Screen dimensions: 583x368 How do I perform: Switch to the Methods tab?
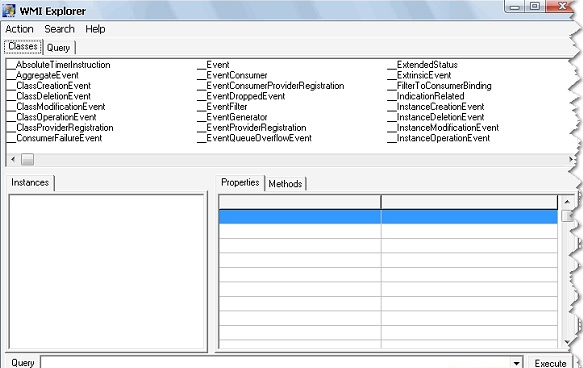(x=285, y=184)
